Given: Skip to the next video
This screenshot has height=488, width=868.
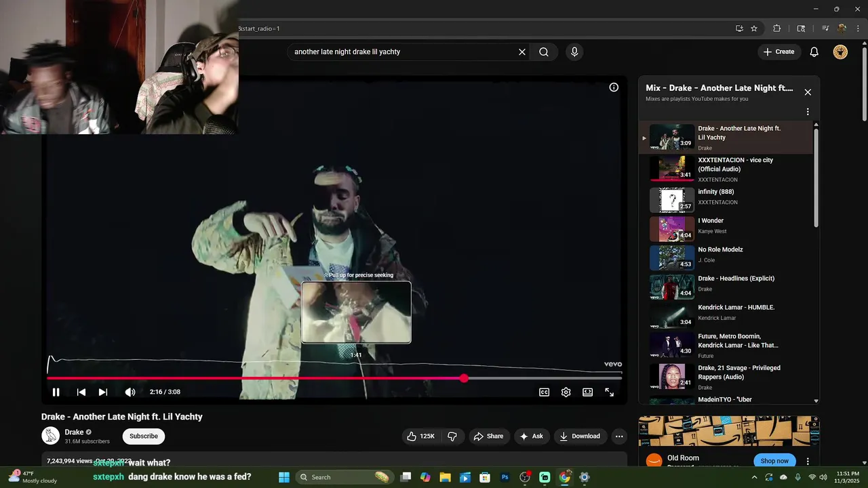Looking at the screenshot, I should (x=102, y=392).
